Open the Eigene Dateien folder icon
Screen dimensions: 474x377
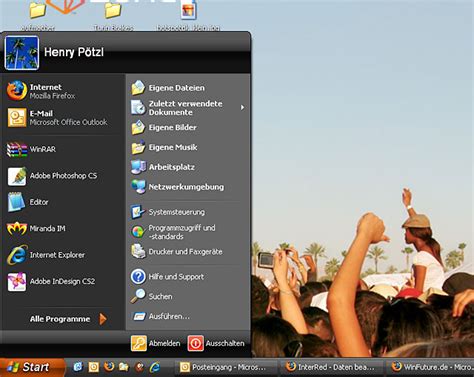point(138,88)
